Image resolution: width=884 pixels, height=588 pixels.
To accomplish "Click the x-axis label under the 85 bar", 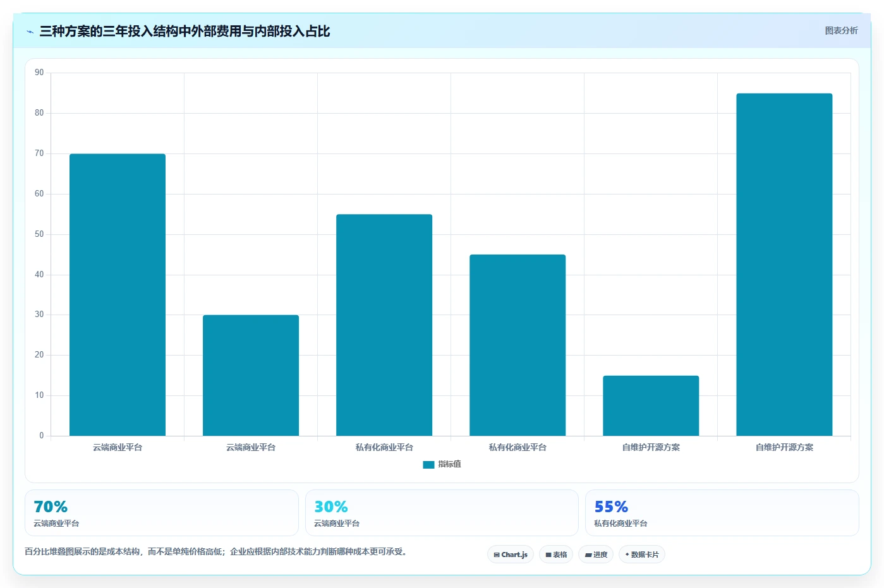I will pyautogui.click(x=784, y=447).
